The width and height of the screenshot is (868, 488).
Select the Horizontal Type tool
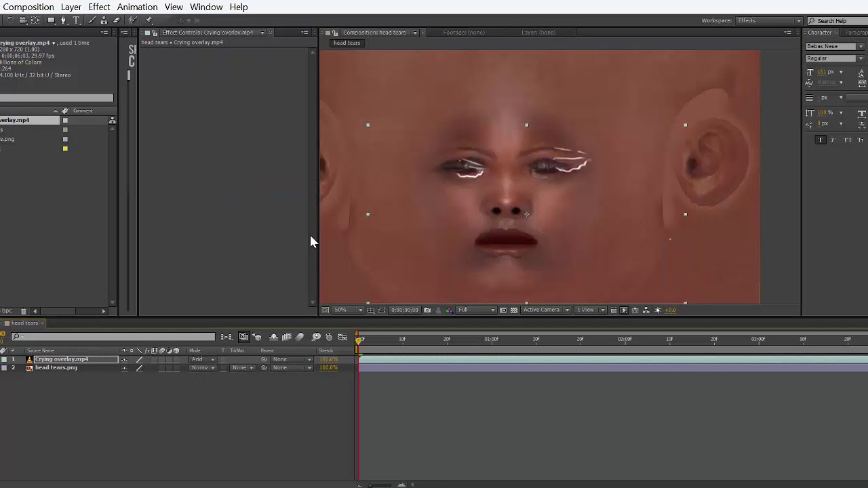(x=76, y=20)
